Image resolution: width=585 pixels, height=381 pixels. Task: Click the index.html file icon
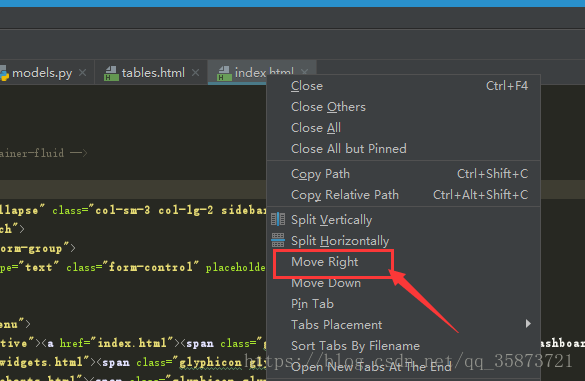click(x=224, y=73)
